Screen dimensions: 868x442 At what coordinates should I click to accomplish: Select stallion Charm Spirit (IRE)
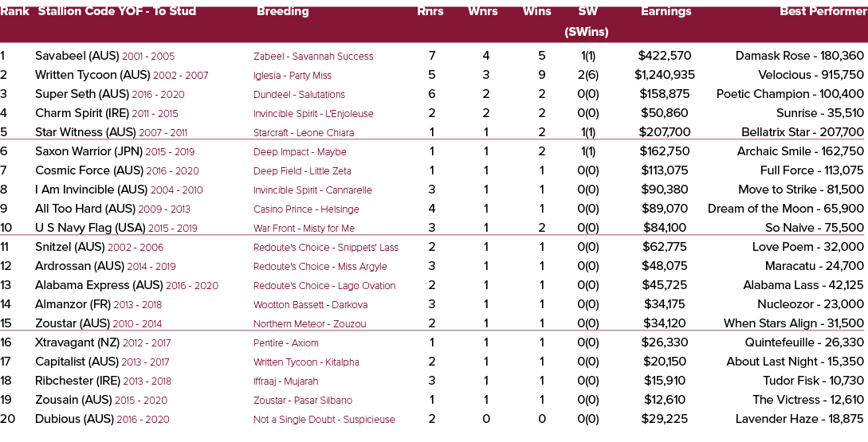[82, 113]
